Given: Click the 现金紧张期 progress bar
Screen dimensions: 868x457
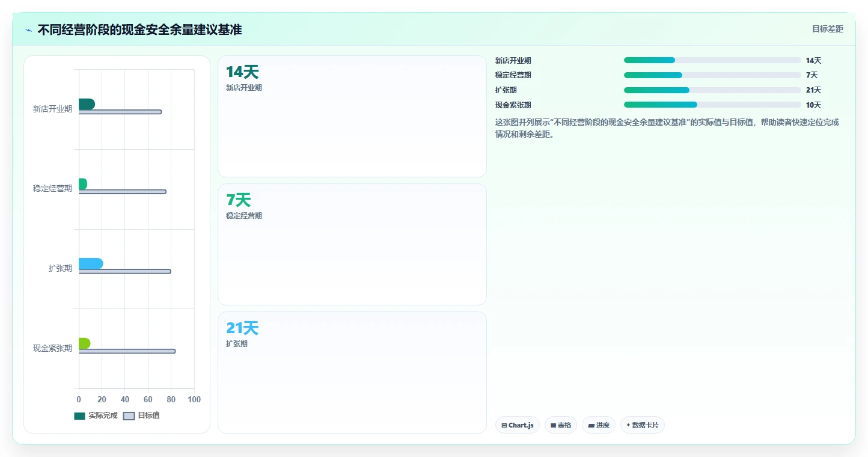Looking at the screenshot, I should [712, 105].
